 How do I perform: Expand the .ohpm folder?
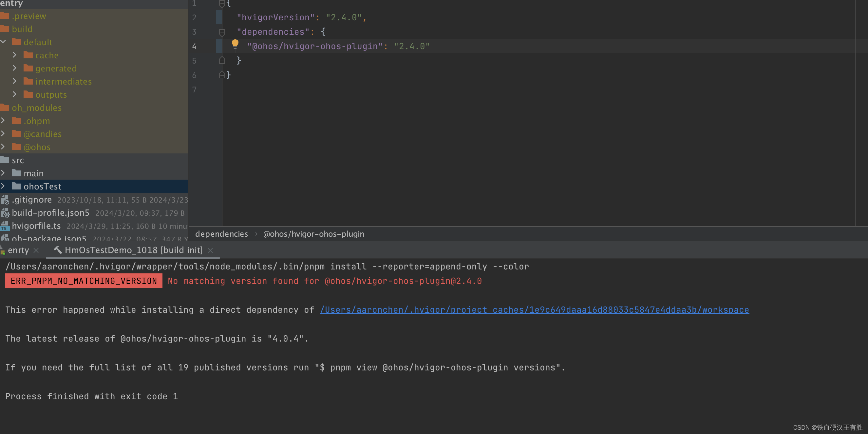[x=3, y=120]
